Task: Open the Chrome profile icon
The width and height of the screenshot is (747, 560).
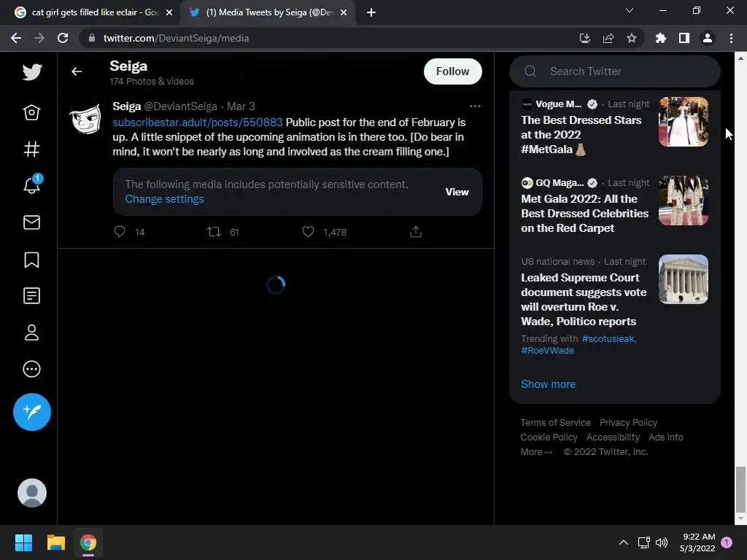Action: 708,38
